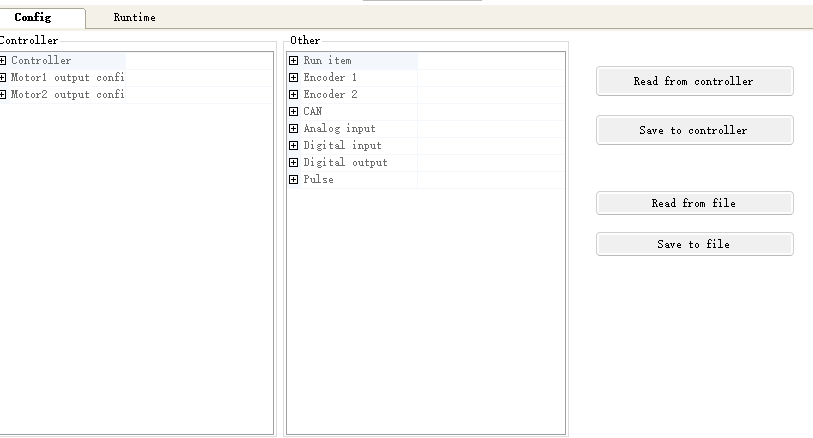The width and height of the screenshot is (813, 438).
Task: Select the Run item value cell
Action: click(x=490, y=61)
